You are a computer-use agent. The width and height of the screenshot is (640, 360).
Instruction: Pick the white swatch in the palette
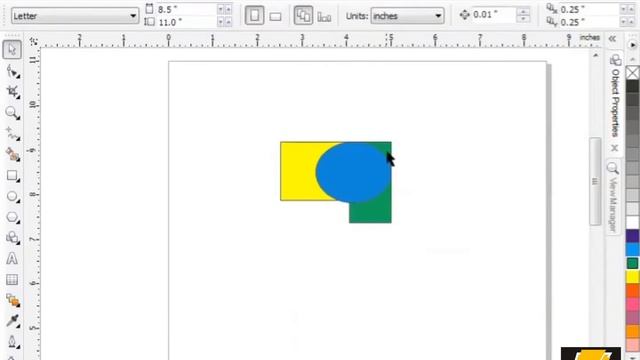(632, 222)
